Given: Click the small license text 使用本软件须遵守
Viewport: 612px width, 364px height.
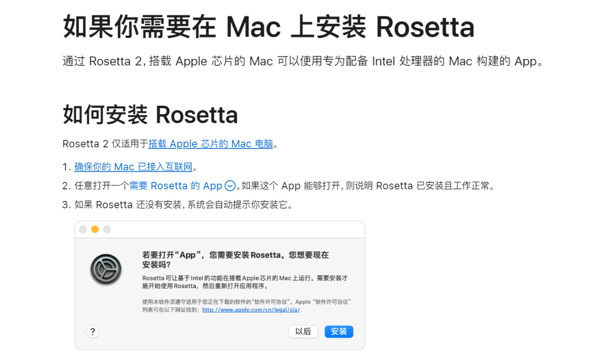Looking at the screenshot, I should point(246,302).
